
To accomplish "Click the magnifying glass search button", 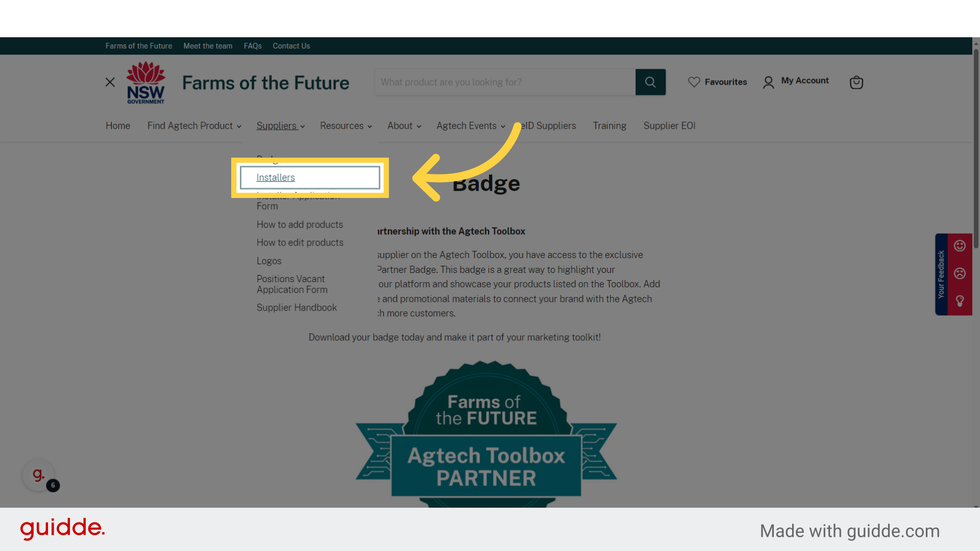I will point(650,82).
